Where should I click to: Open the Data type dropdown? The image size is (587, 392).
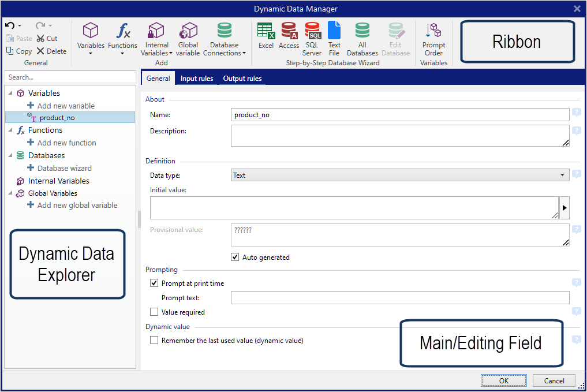click(x=399, y=175)
